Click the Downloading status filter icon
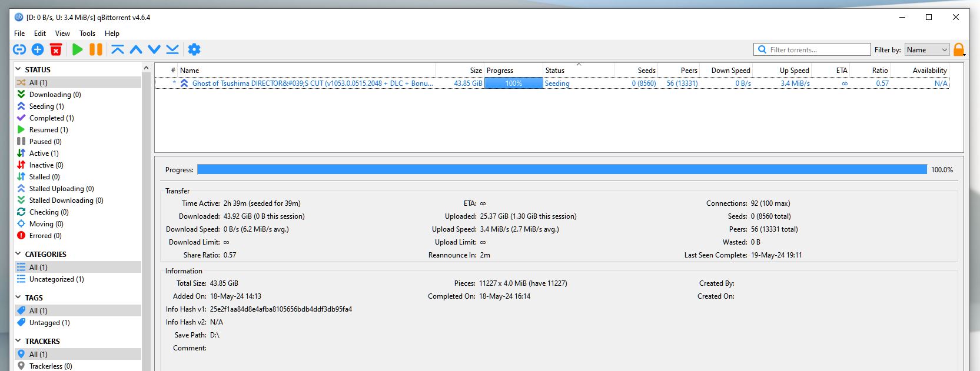This screenshot has width=980, height=371. coord(21,95)
